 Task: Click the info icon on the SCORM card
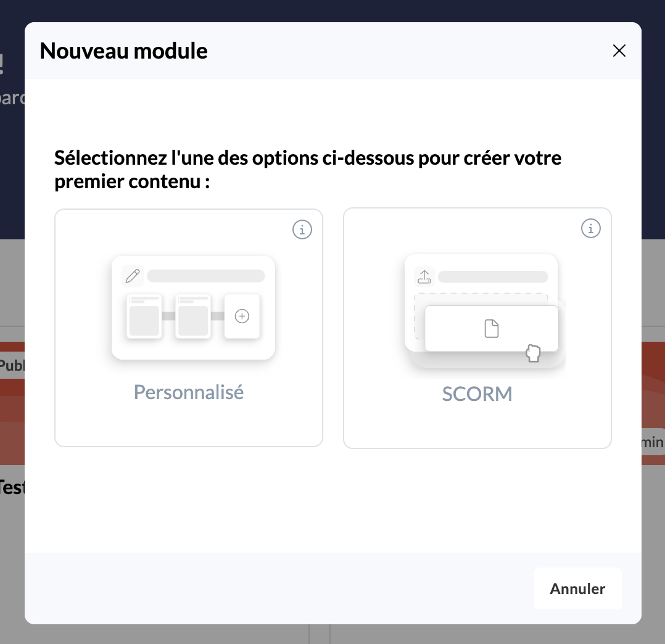coord(590,228)
